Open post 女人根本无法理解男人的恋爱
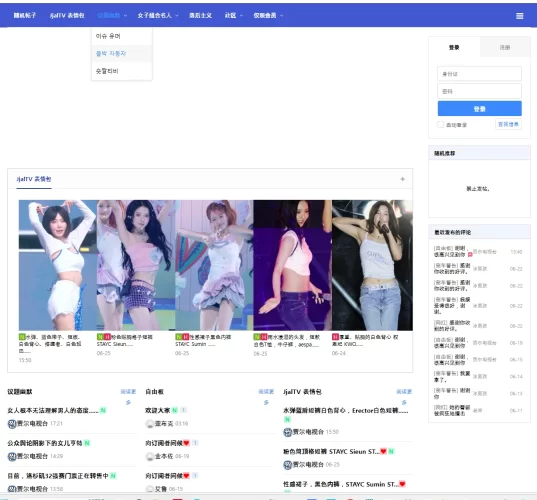Screen dimensions: 537x500 (53, 410)
